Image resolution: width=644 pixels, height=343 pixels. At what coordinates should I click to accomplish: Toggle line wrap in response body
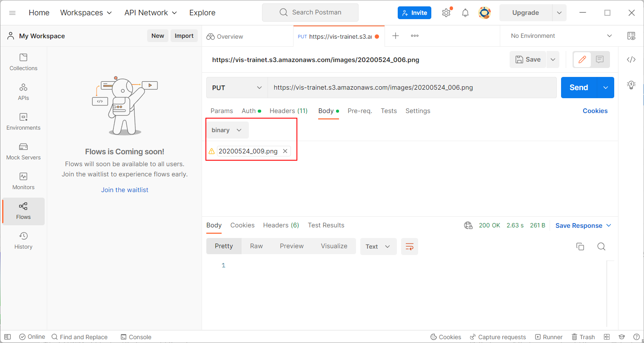(x=410, y=247)
